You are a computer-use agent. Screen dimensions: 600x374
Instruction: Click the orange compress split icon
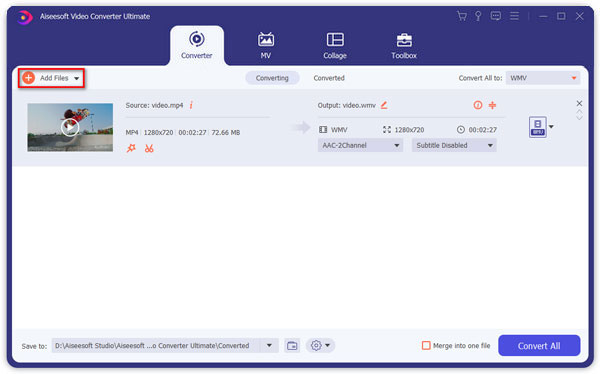tap(492, 105)
